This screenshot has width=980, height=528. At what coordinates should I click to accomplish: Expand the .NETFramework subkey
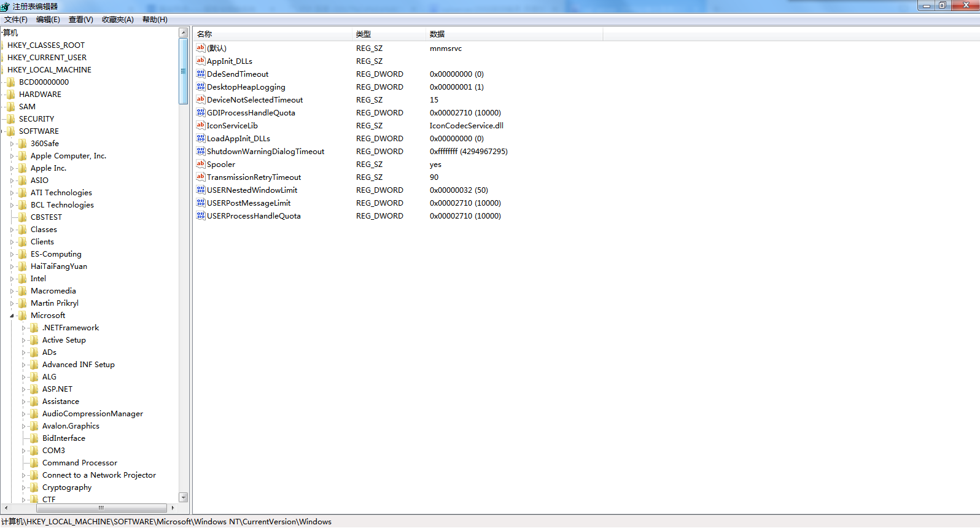23,328
